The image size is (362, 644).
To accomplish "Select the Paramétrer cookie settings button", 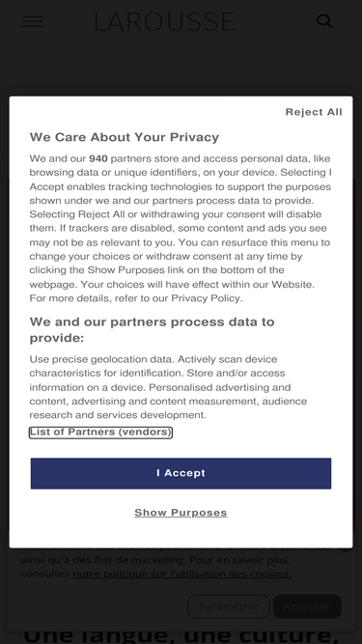I will coord(229,606).
